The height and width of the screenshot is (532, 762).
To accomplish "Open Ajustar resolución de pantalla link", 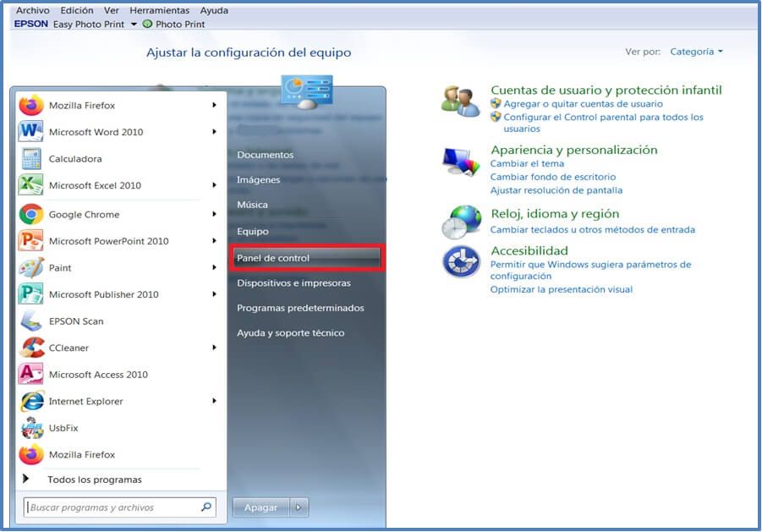I will 556,190.
